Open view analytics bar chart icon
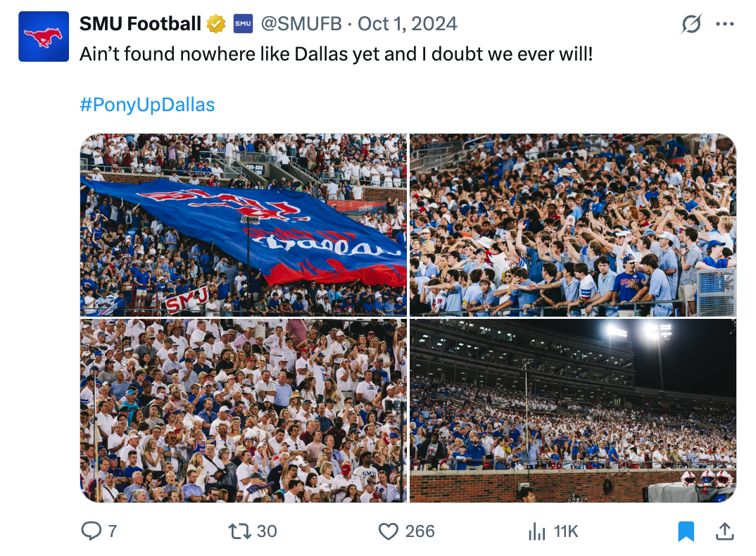The width and height of the screenshot is (756, 556). [x=537, y=531]
